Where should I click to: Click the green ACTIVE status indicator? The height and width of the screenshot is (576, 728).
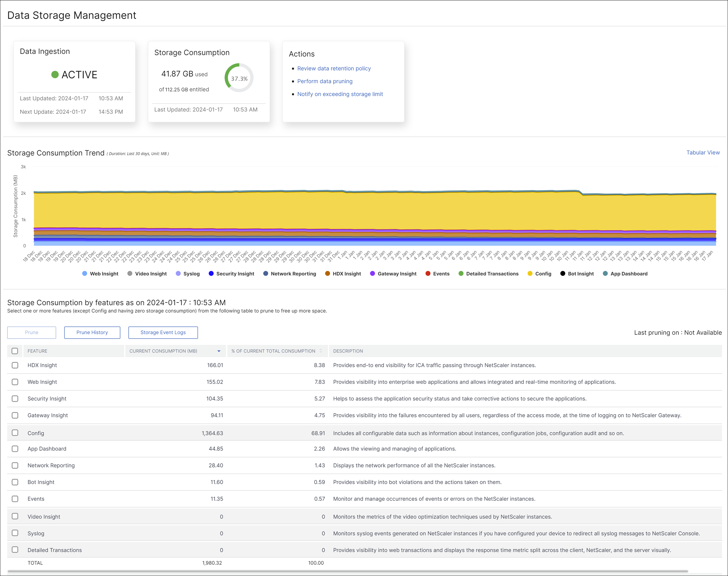pyautogui.click(x=55, y=74)
